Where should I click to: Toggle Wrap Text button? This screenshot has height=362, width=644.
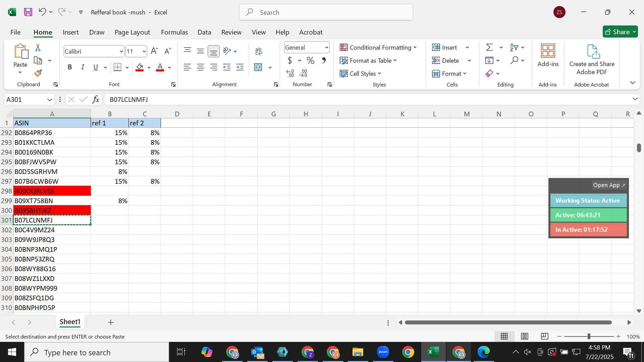tap(259, 51)
